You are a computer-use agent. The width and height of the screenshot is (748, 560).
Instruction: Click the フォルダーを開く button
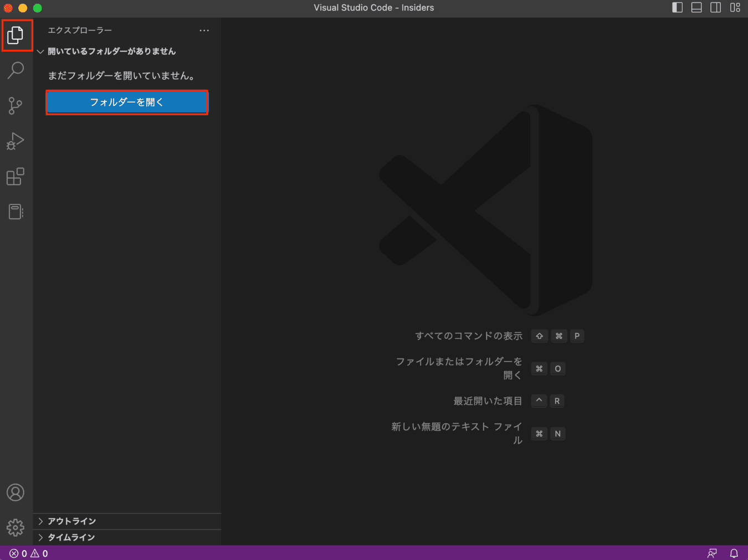click(127, 102)
